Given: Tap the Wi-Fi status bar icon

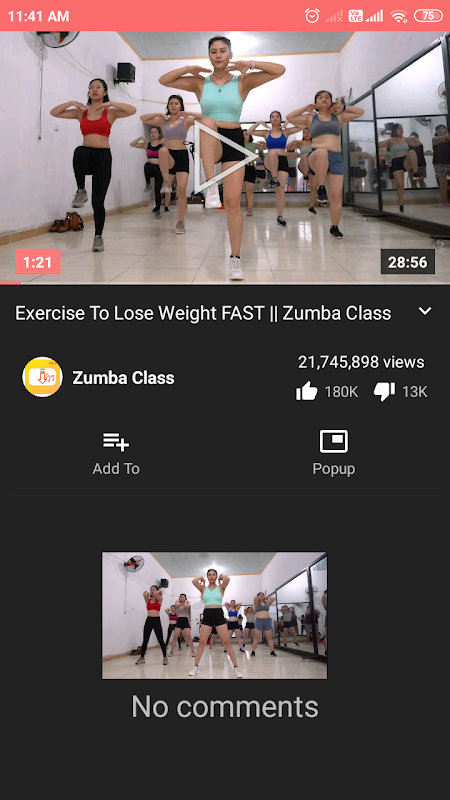Looking at the screenshot, I should (x=398, y=16).
